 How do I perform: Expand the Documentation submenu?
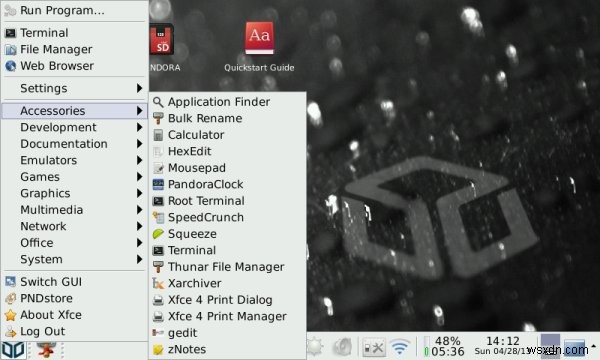tap(74, 144)
